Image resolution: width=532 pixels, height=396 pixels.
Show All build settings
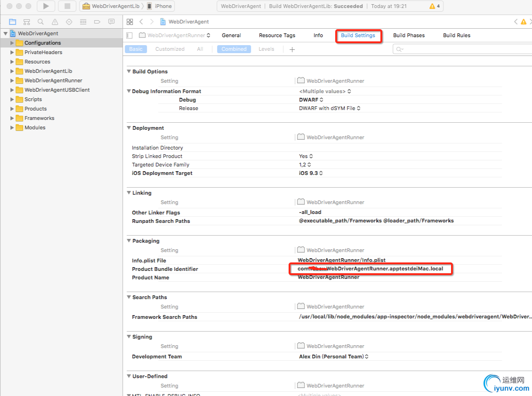(x=200, y=49)
